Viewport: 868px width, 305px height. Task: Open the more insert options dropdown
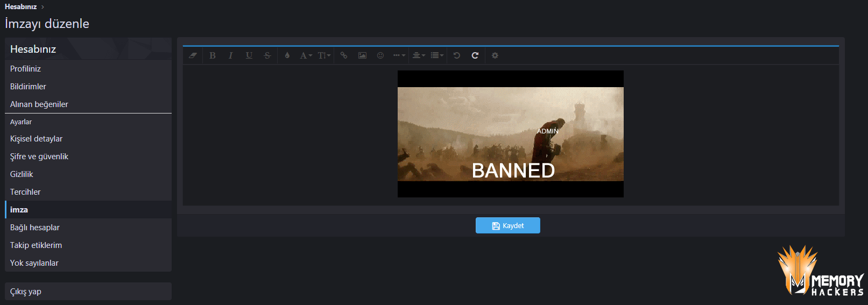click(x=399, y=55)
